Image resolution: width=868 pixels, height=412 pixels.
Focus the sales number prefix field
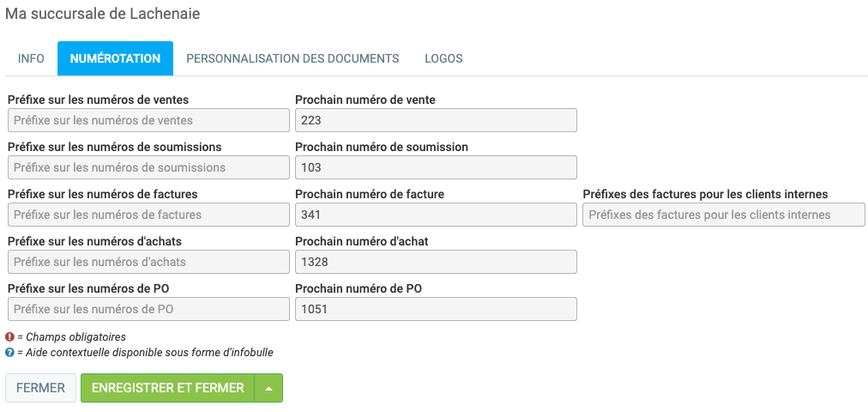[x=148, y=120]
